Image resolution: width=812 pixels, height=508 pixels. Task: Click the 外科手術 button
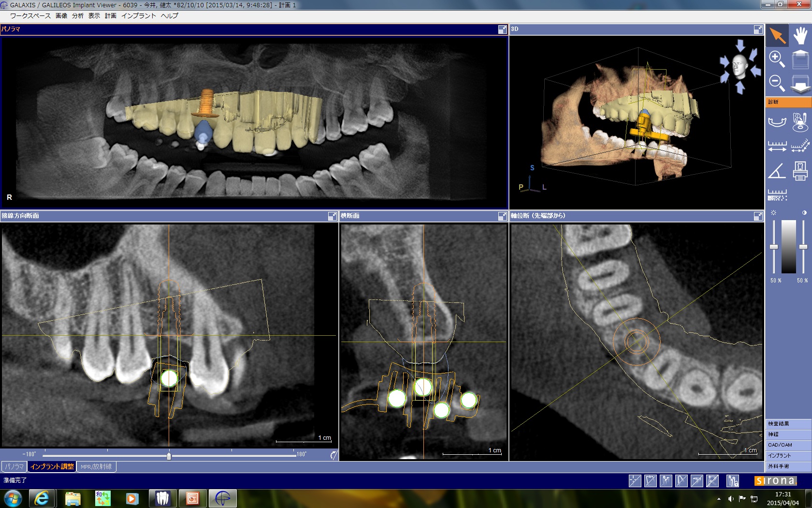[x=788, y=466]
